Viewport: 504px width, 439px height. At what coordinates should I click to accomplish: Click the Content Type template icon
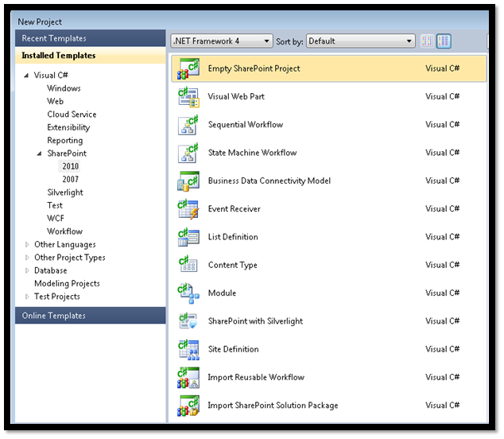coord(188,265)
